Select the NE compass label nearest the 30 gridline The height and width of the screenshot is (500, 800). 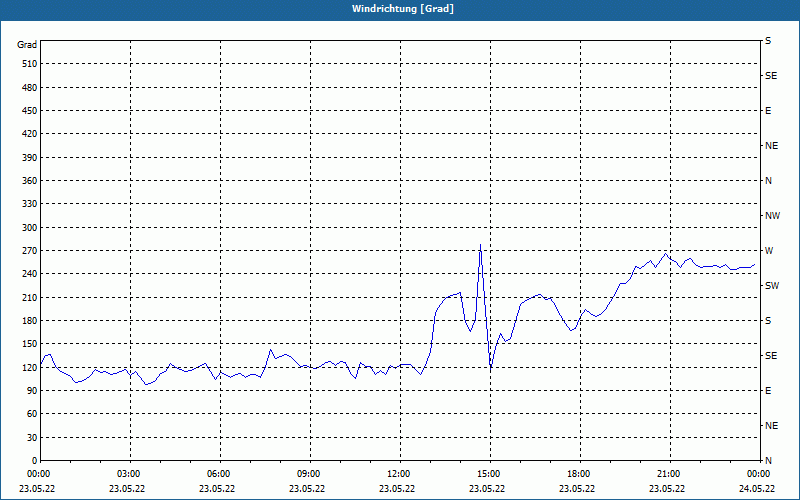[x=771, y=426]
